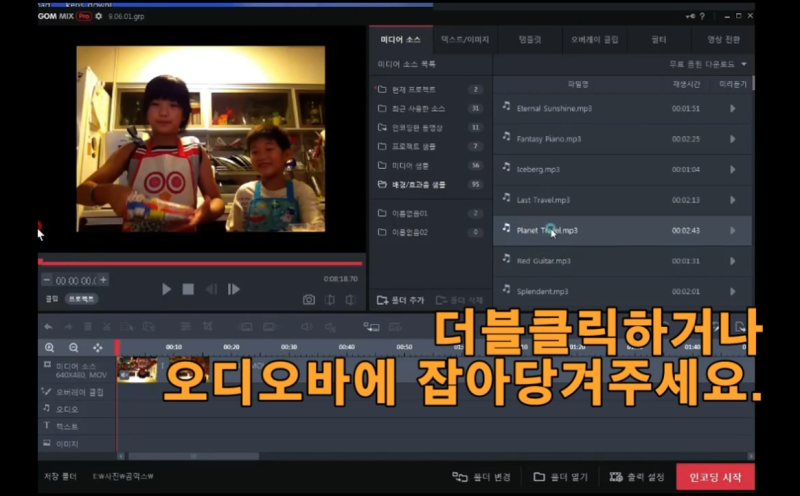Switch to the 필터 tab
The height and width of the screenshot is (496, 800).
(659, 39)
